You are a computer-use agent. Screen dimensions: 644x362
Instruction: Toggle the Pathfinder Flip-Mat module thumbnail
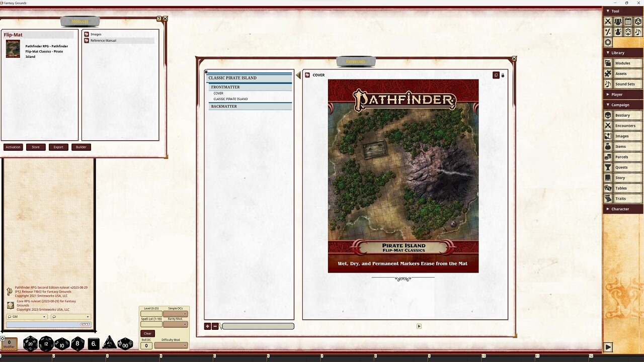pos(13,50)
